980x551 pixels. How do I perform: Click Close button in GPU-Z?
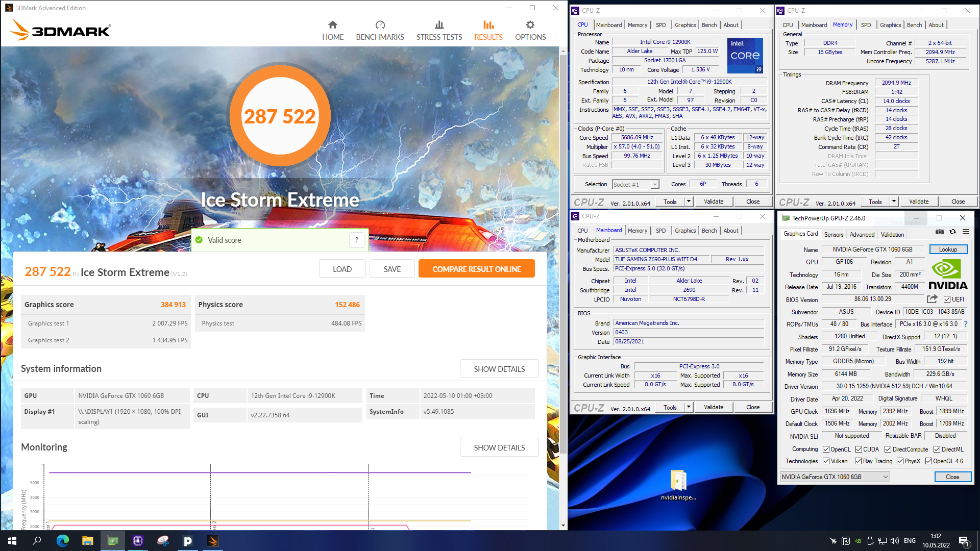(x=952, y=477)
